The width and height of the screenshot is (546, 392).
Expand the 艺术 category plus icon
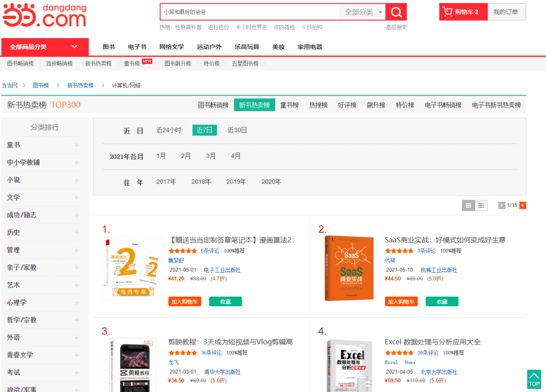[x=76, y=285]
